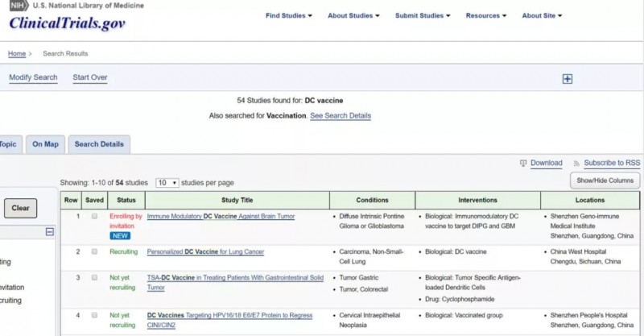The height and width of the screenshot is (336, 644).
Task: Click 'Carcinoma, Non-Small-Cell Lung' condition text
Action: point(371,256)
